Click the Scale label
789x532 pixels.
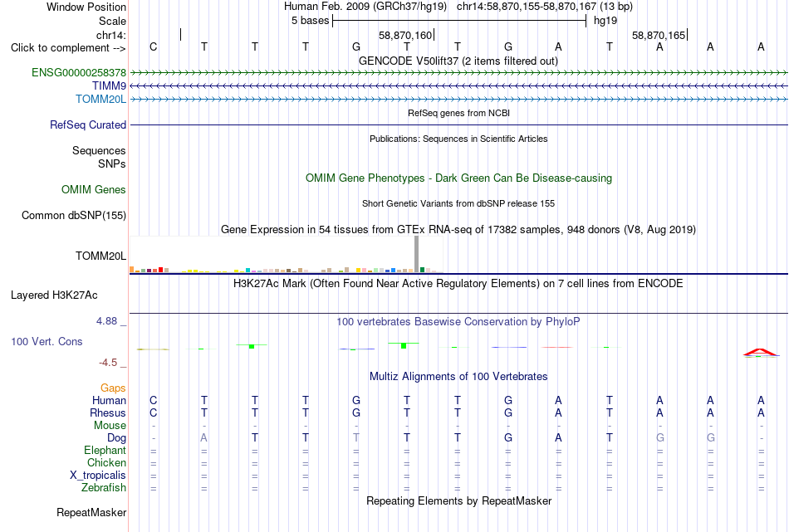pyautogui.click(x=112, y=21)
